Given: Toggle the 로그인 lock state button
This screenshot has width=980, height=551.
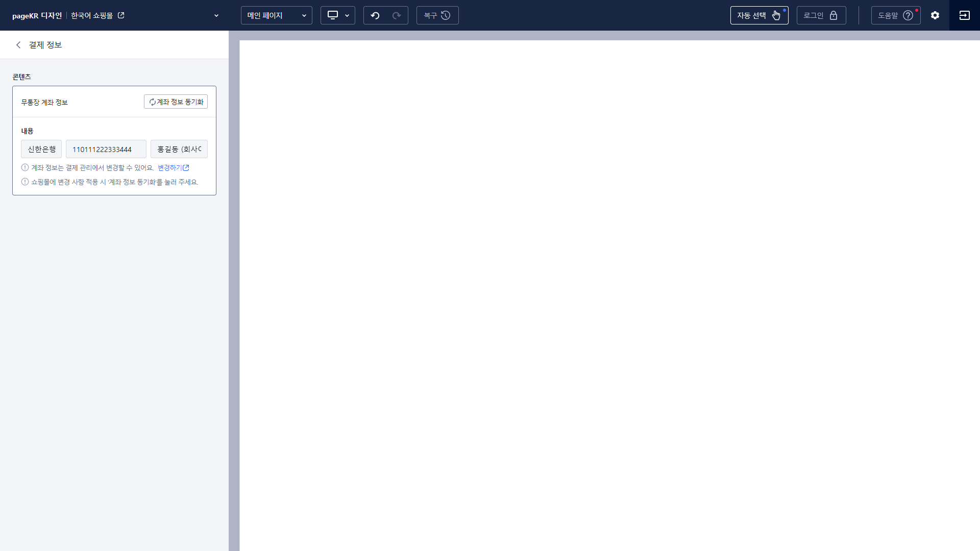Looking at the screenshot, I should 821,15.
